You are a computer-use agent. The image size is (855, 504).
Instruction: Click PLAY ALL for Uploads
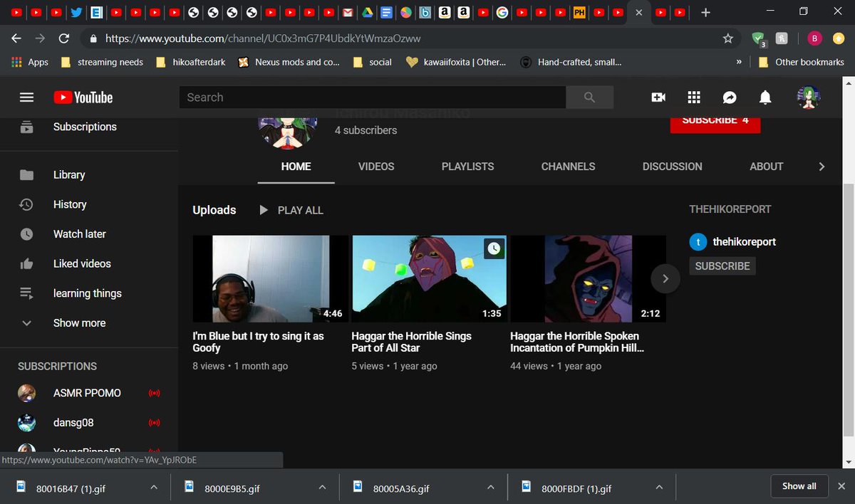click(291, 210)
